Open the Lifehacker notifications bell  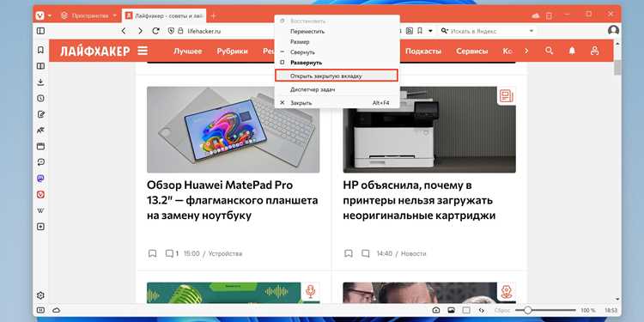coord(572,51)
